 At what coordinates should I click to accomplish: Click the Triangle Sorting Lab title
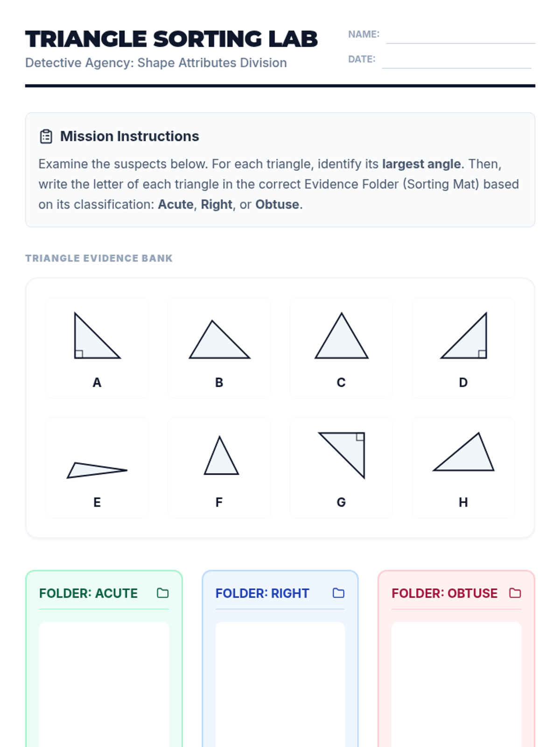coord(171,39)
